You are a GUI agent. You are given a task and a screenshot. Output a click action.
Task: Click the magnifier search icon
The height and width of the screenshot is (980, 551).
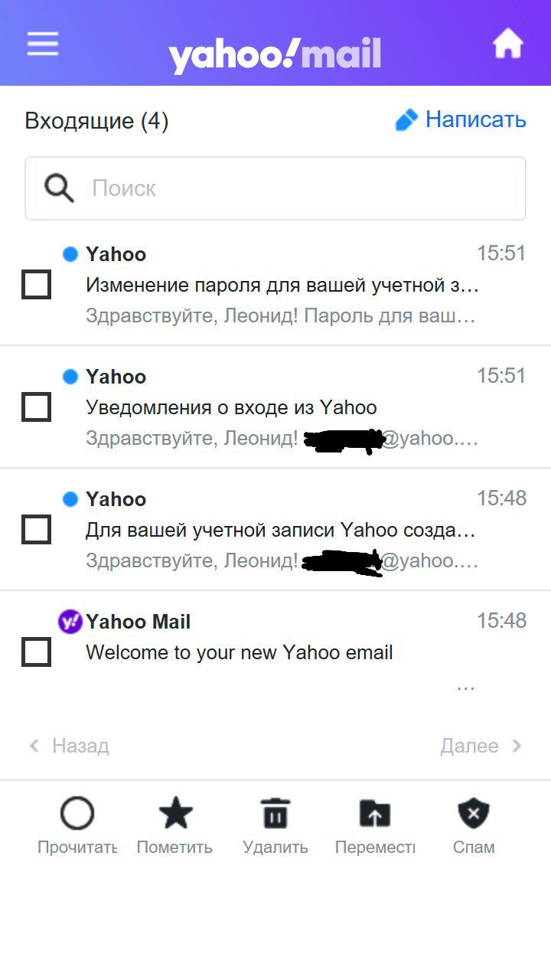point(59,188)
